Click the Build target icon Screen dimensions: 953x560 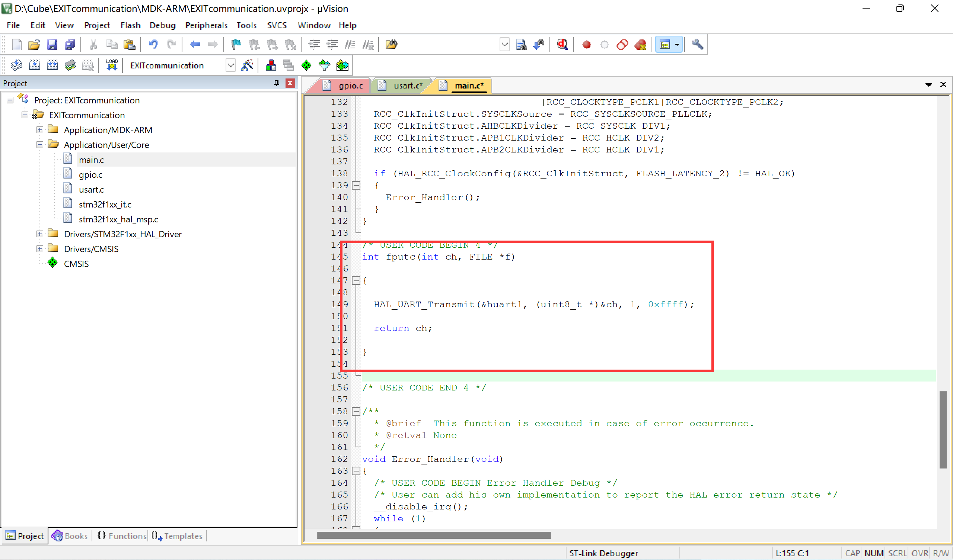34,65
